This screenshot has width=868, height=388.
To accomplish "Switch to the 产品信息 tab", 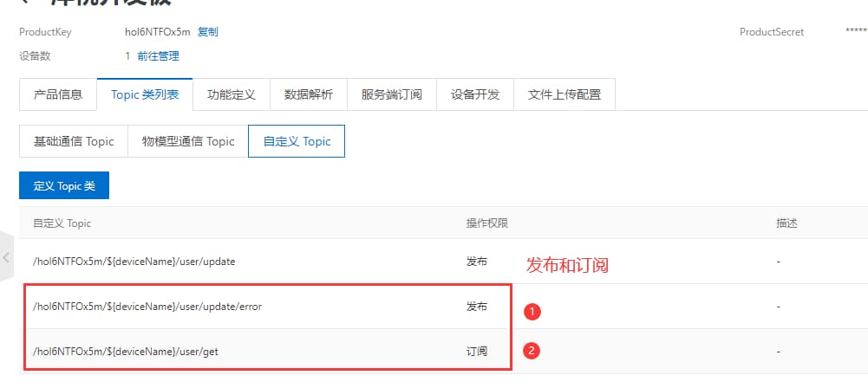I will click(x=58, y=94).
